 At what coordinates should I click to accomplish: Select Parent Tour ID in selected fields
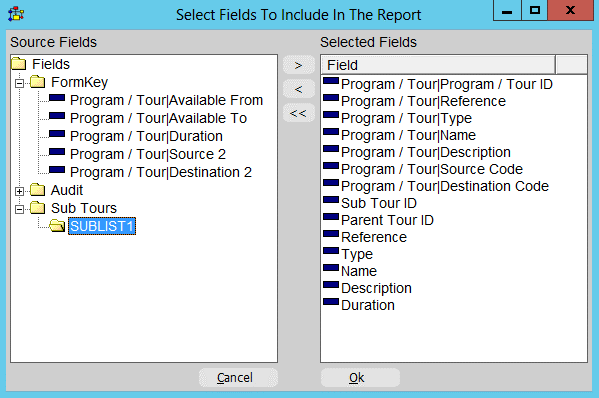387,220
